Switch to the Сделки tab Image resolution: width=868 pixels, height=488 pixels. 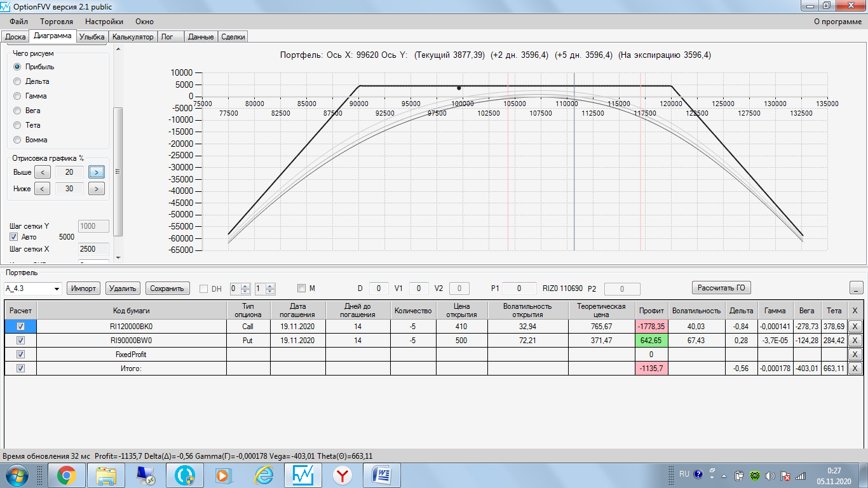click(233, 37)
